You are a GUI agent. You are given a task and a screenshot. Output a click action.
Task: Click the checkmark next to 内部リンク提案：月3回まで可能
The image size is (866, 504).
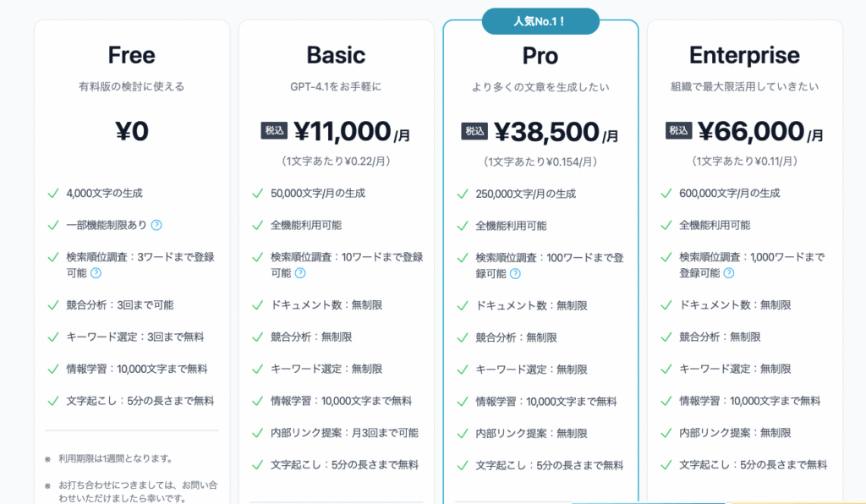click(257, 433)
